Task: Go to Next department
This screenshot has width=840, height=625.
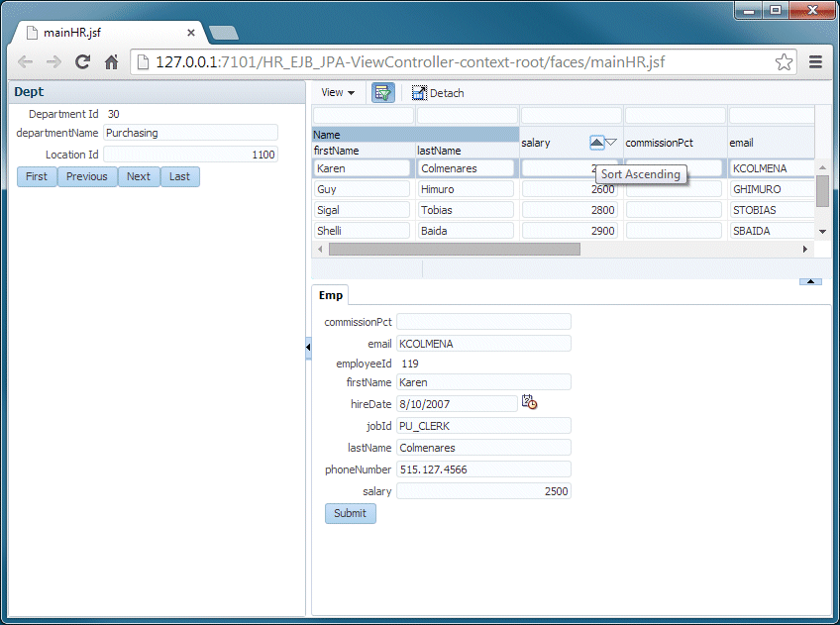Action: (x=139, y=176)
